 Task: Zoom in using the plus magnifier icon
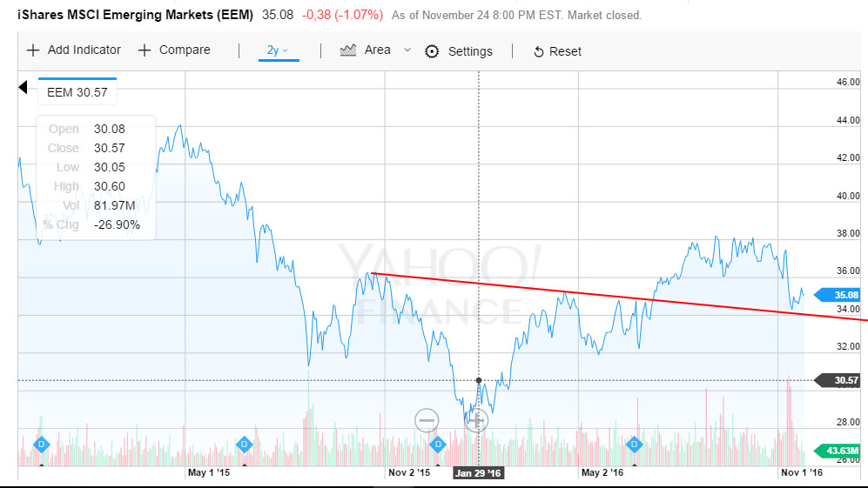pos(476,420)
